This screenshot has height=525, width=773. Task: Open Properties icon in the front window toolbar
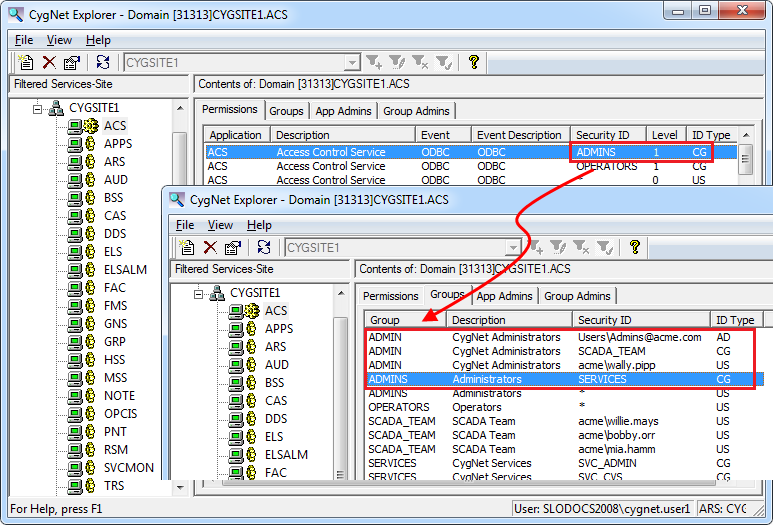(x=233, y=247)
